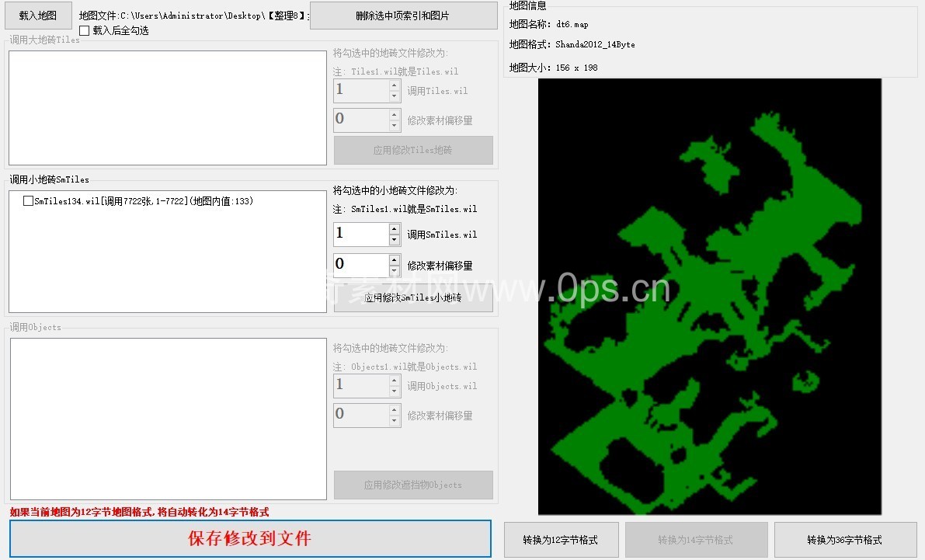The width and height of the screenshot is (925, 560).
Task: Click the up arrow of 调用Objects.wil spinner
Action: [x=395, y=380]
